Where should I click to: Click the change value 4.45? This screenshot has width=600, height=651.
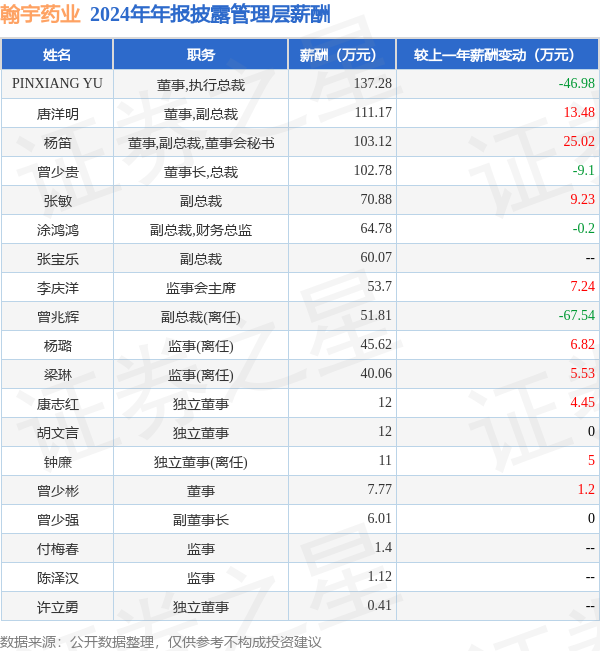tap(582, 402)
